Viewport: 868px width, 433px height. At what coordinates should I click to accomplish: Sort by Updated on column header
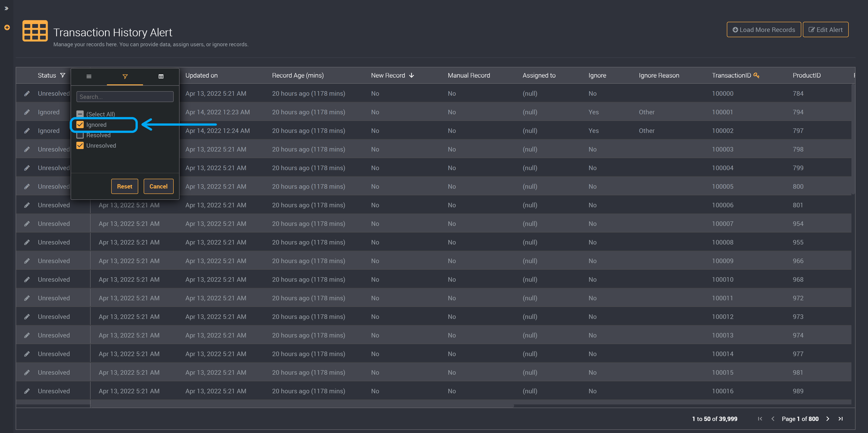(202, 76)
